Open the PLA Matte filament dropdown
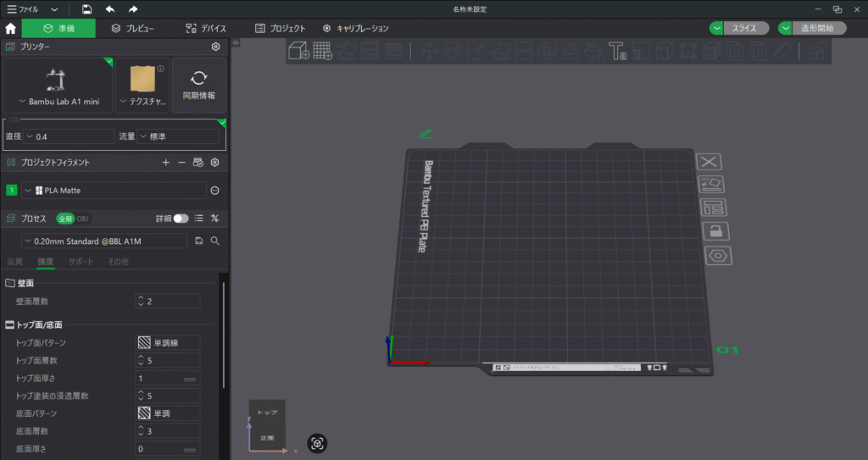868x460 pixels. 114,191
